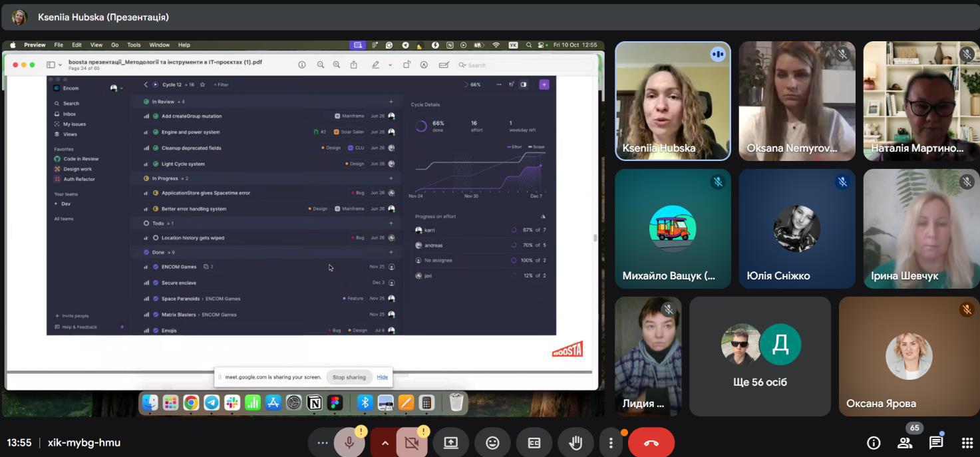Viewport: 980px width, 457px height.
Task: Show the participants list with 65 people
Action: point(905,443)
